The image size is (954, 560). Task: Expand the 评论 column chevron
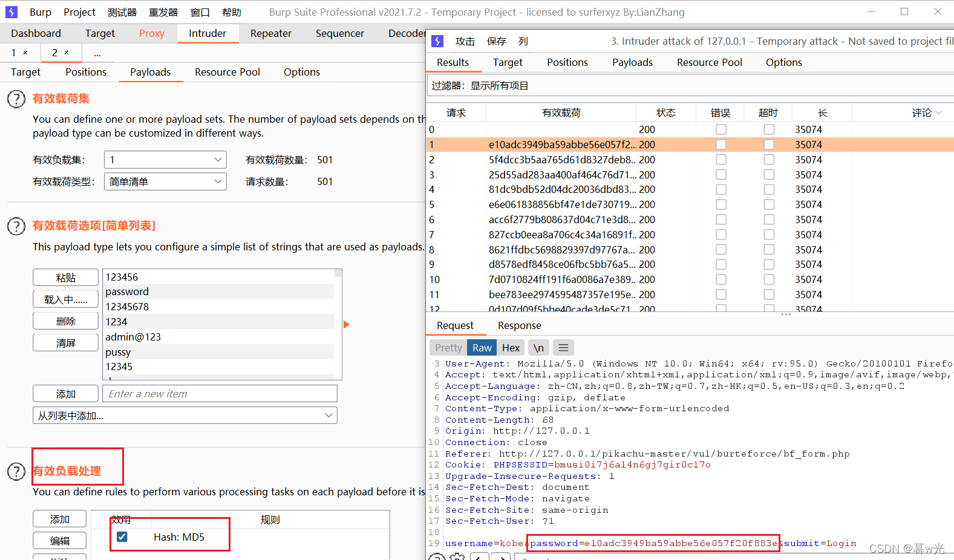(x=939, y=112)
